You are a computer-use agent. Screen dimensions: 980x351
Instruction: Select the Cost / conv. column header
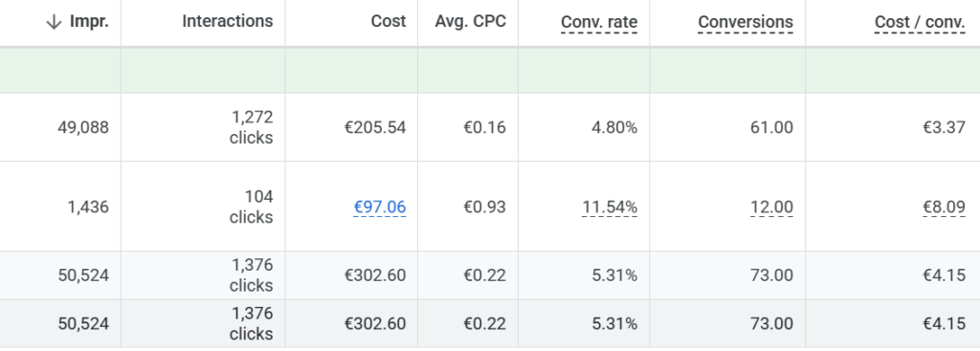coord(920,22)
